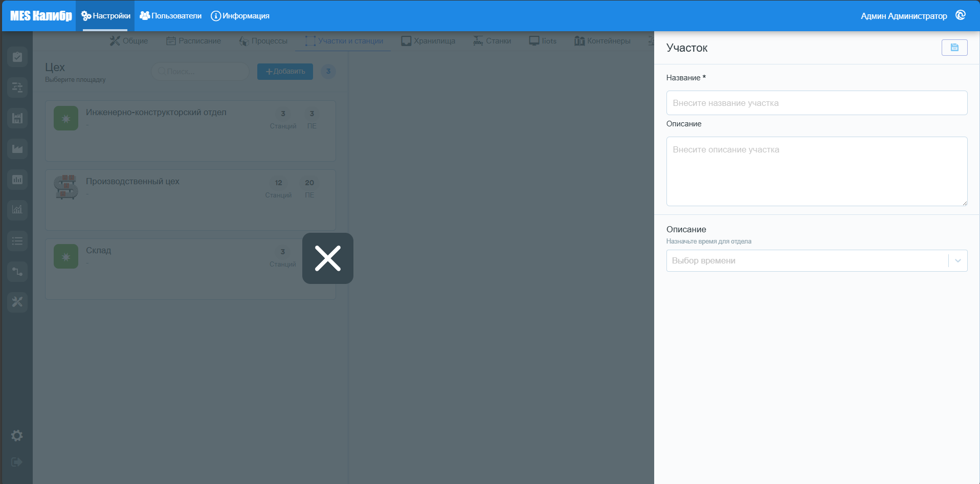
Task: Click the описание участка text area
Action: pos(817,171)
